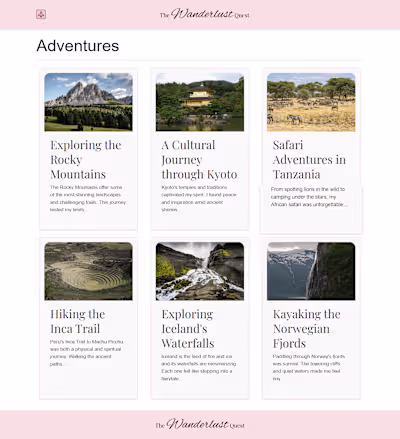This screenshot has height=439, width=400.
Task: Click the pink menu icon in header
Action: pyautogui.click(x=41, y=14)
